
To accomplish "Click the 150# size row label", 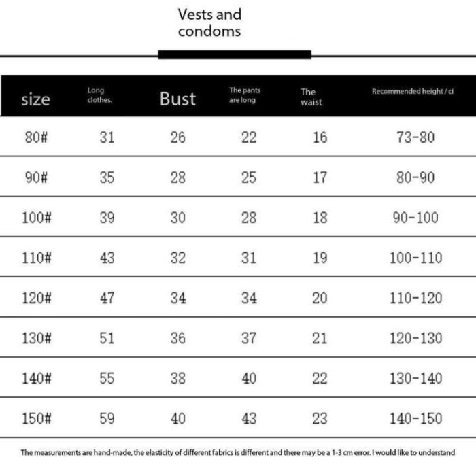I will tap(35, 418).
